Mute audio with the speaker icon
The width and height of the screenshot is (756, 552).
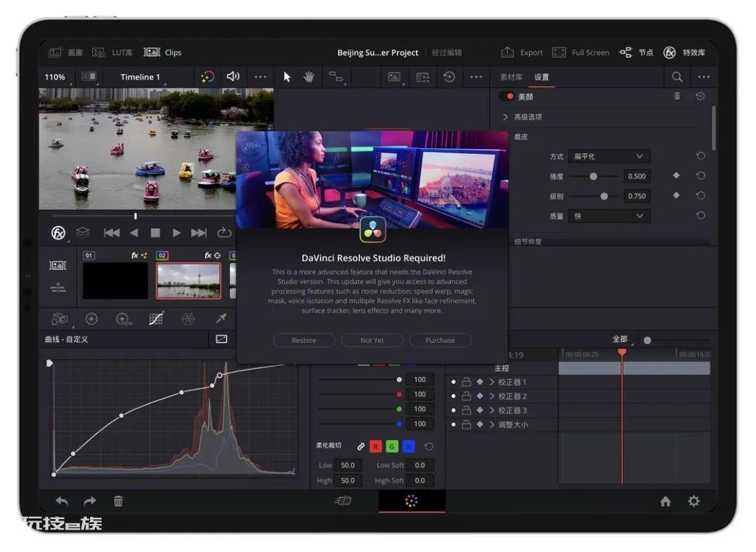coord(233,76)
